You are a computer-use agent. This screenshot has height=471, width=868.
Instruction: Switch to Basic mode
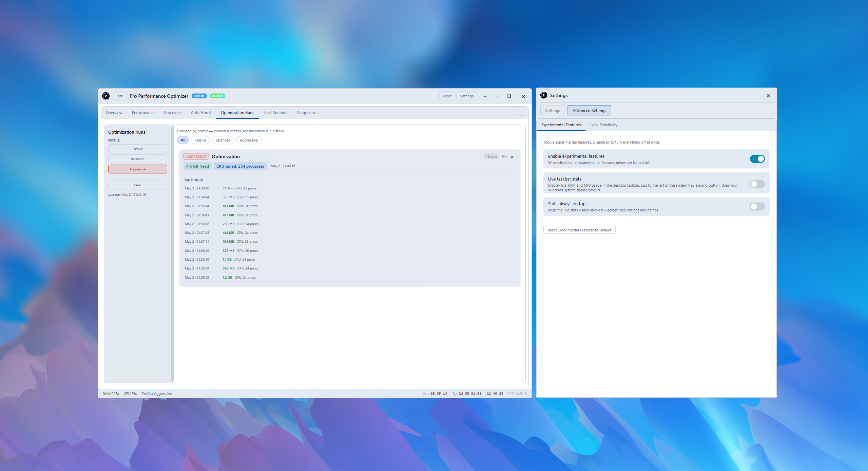pyautogui.click(x=447, y=96)
